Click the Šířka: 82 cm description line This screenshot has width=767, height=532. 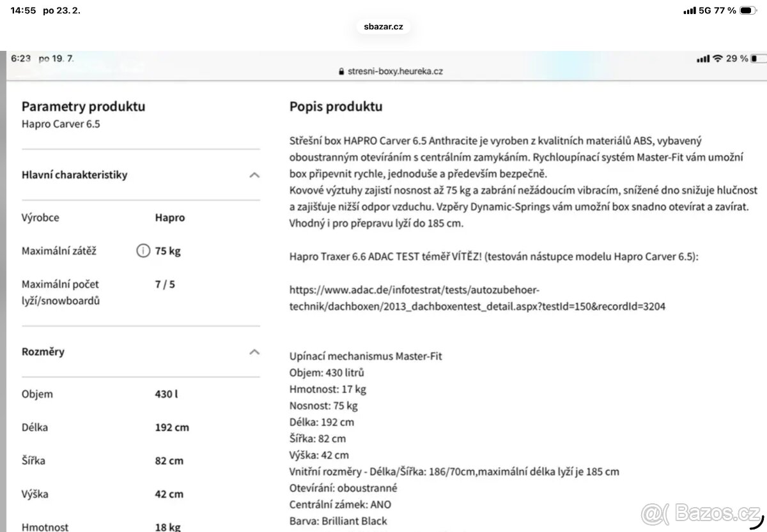(318, 439)
